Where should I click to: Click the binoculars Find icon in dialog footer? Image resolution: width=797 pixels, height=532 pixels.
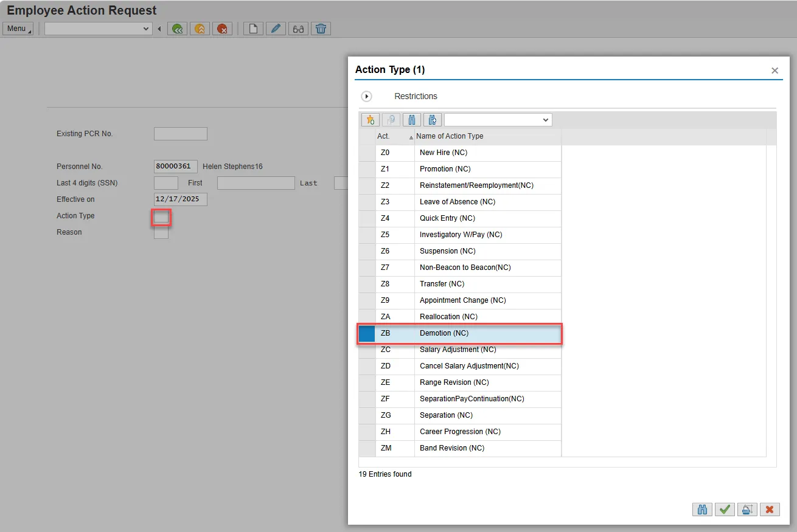pos(702,510)
